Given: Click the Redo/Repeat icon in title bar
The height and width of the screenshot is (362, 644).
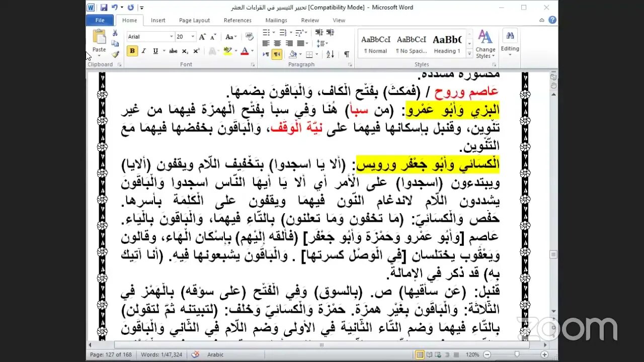Looking at the screenshot, I should 131,8.
